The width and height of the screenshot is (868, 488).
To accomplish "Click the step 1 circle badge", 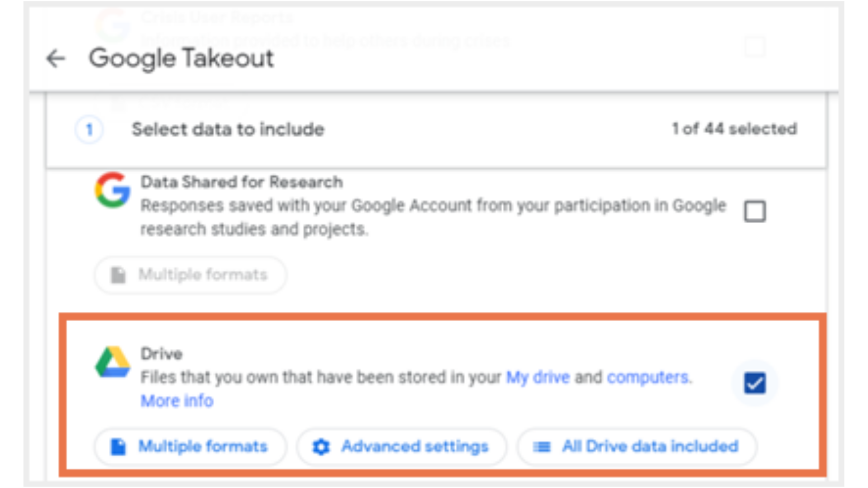I will (x=89, y=130).
